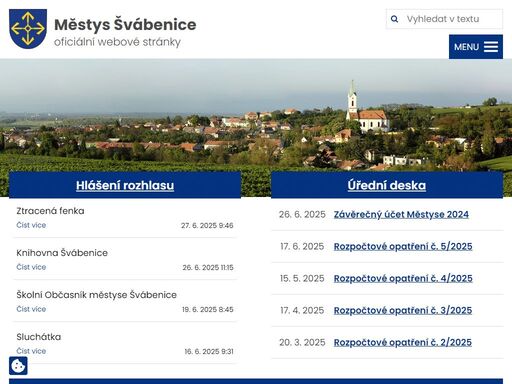This screenshot has height=384, width=512.
Task: Open 'Rozpočtové opatření č. 5/2025' link
Action: [403, 246]
